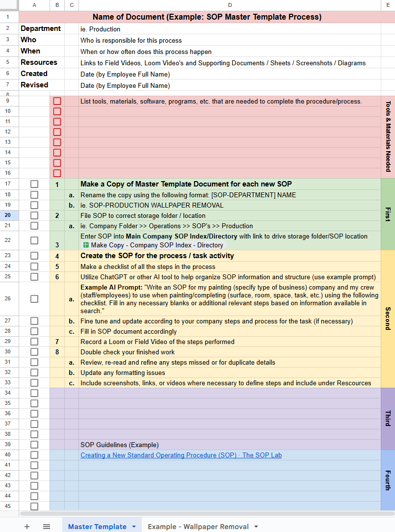This screenshot has height=532, width=395.
Task: Open the Example - Wallpaper Removal tab dropdown arrow
Action: 255,526
